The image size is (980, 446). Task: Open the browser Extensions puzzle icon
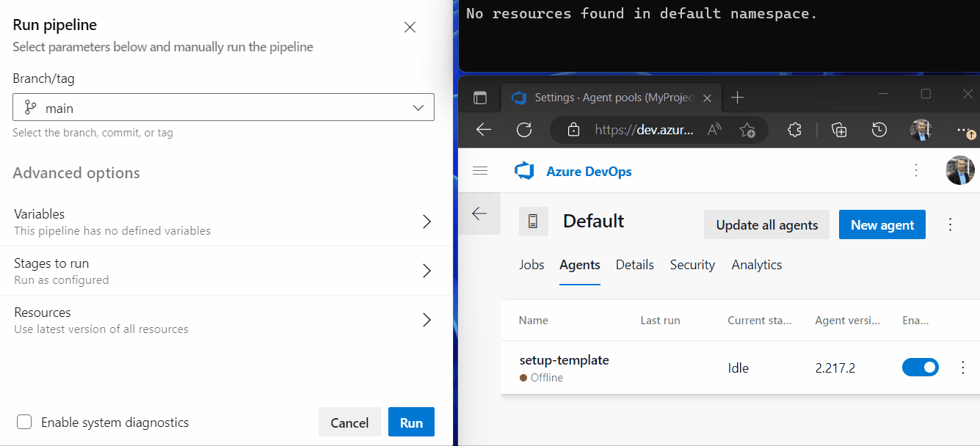pos(794,130)
